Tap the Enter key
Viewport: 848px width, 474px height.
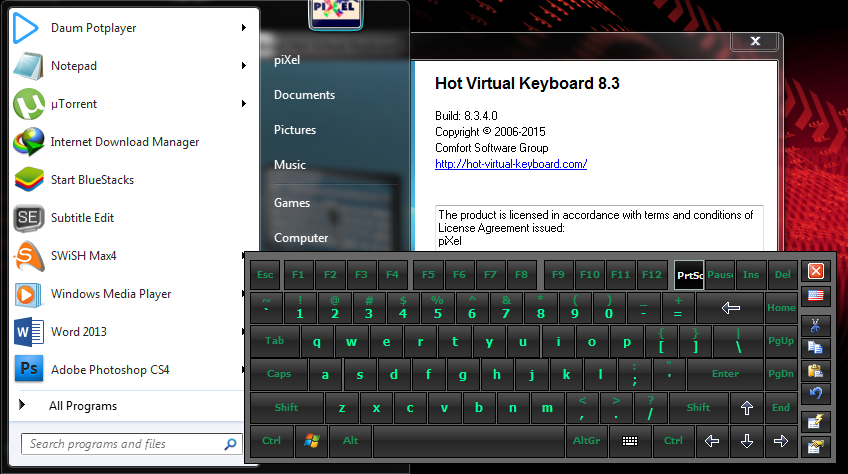click(725, 374)
